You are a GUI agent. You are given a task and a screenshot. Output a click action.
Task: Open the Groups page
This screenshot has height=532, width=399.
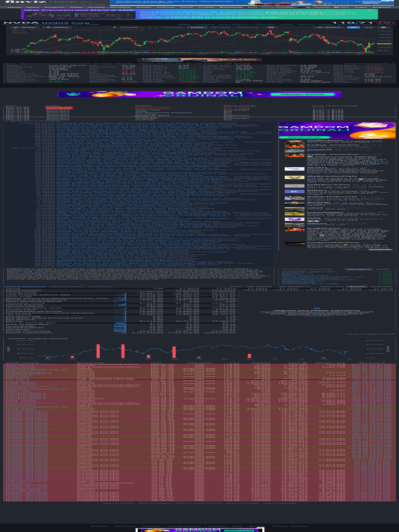(x=96, y=7)
